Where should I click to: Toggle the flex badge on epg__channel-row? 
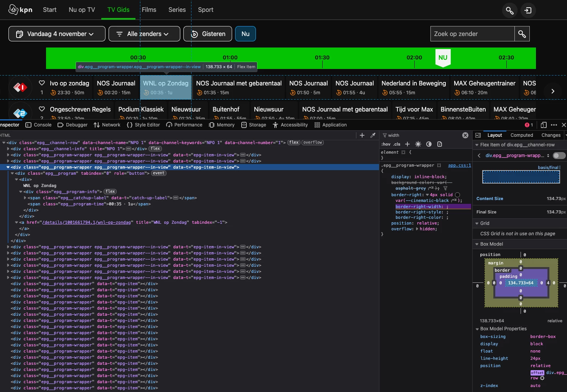pos(294,143)
